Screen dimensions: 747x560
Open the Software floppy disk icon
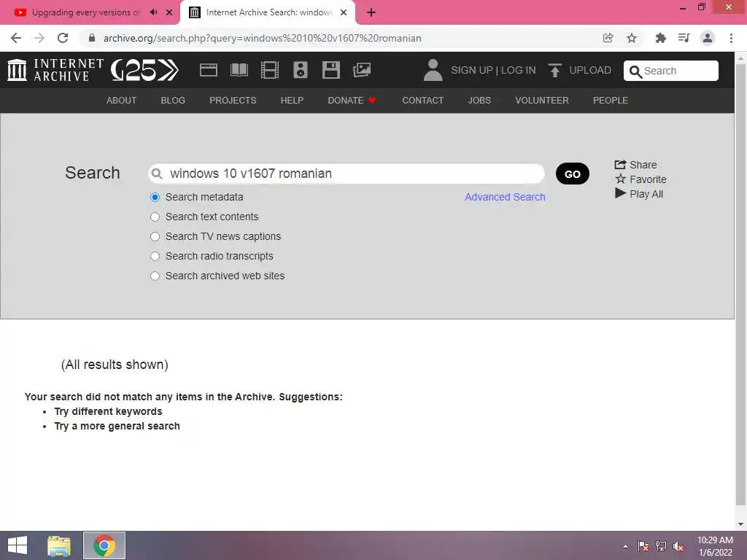pyautogui.click(x=331, y=70)
